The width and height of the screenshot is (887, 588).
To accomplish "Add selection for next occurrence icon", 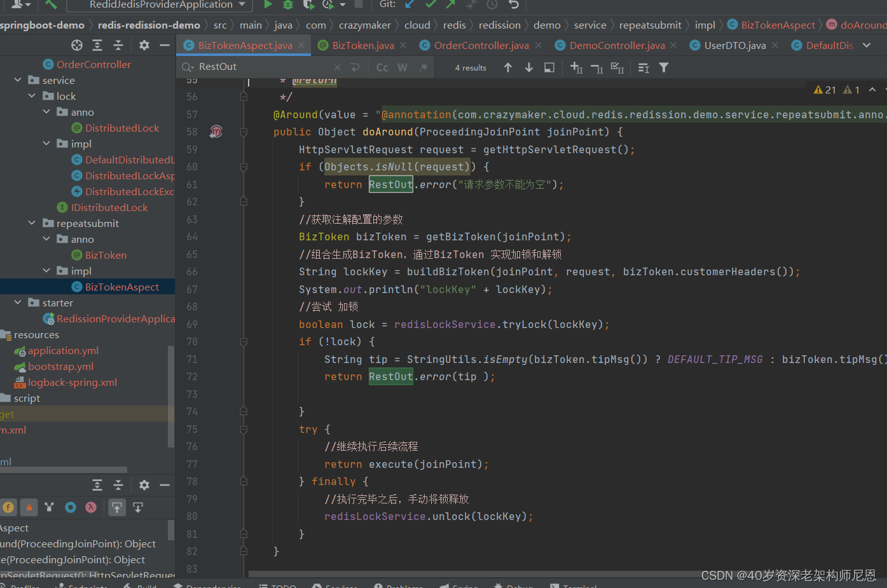I will click(576, 67).
